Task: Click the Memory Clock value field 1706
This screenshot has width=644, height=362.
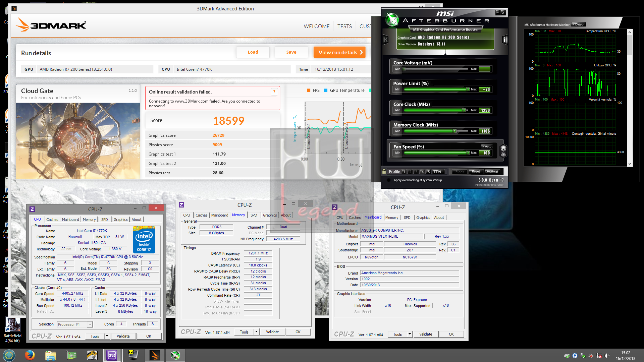Action: tap(485, 131)
